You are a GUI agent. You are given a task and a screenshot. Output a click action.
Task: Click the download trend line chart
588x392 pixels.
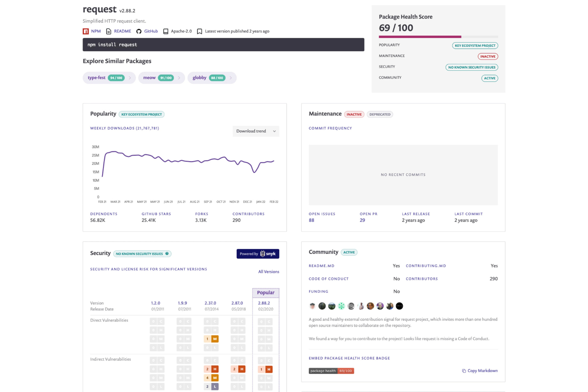(x=188, y=164)
